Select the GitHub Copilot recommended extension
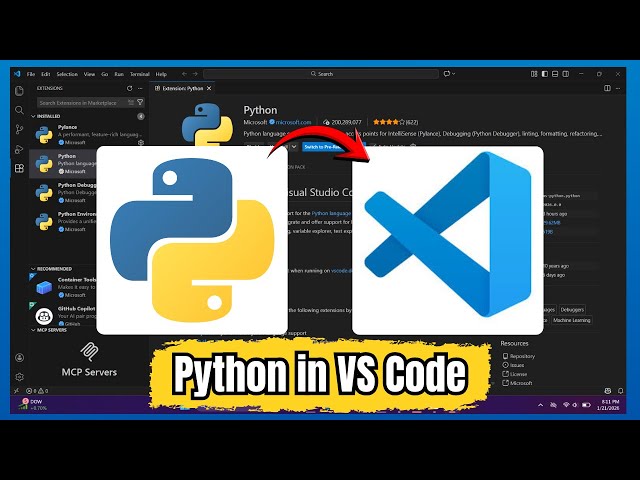This screenshot has height=480, width=640. (63, 315)
